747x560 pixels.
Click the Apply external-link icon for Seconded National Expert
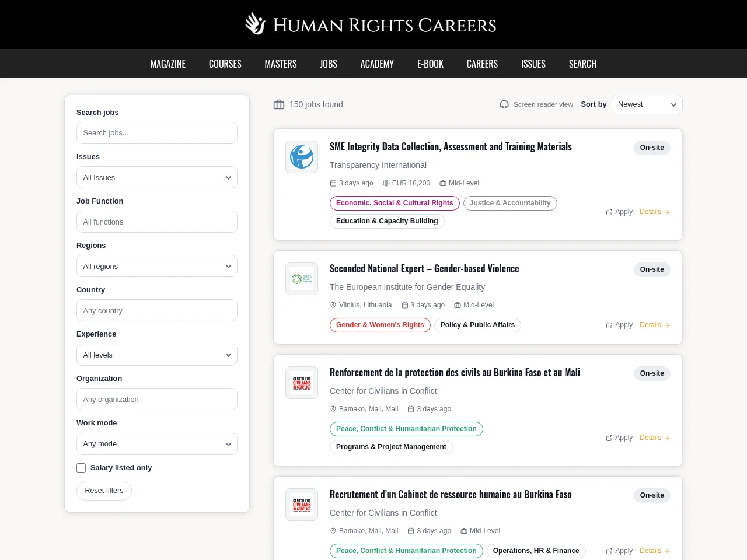click(609, 325)
